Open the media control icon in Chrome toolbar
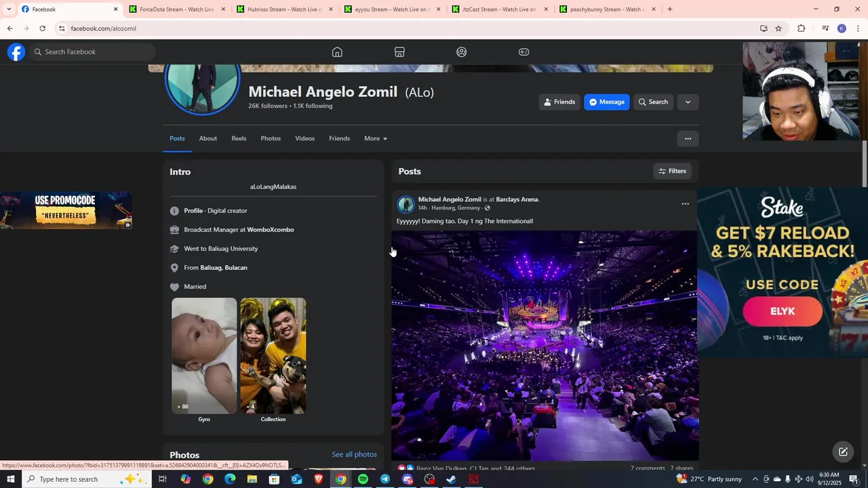 [825, 28]
